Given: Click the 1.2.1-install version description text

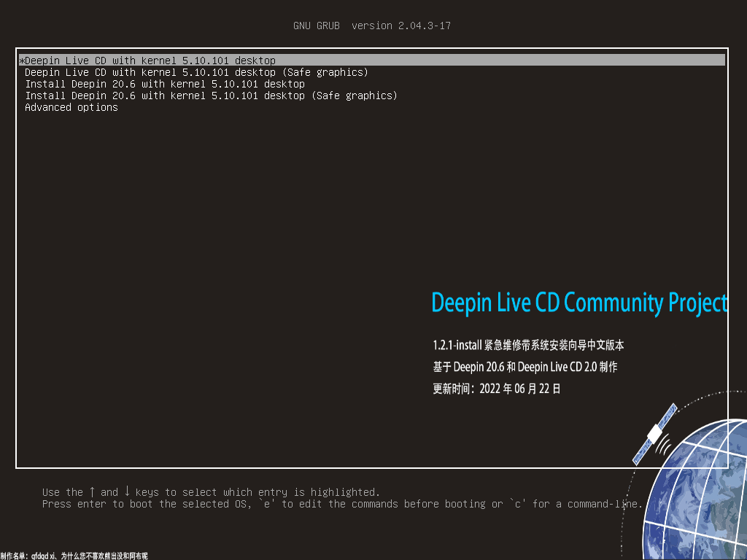Looking at the screenshot, I should point(527,345).
